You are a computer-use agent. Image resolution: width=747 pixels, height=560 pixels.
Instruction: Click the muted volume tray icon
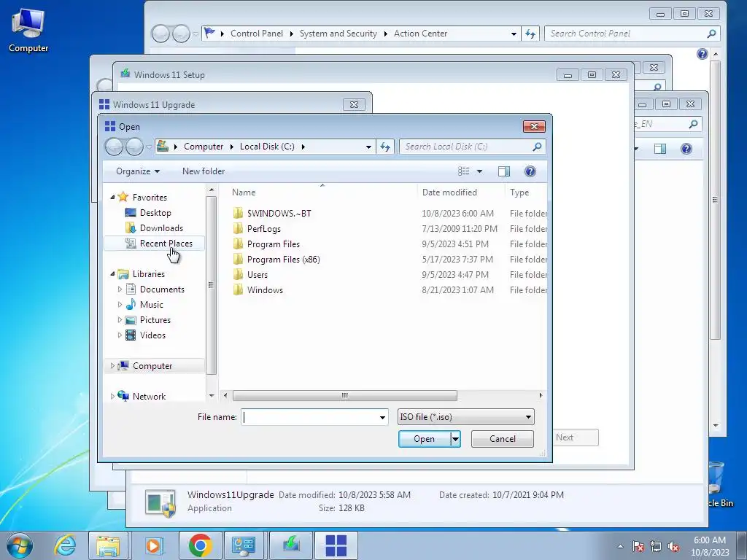pyautogui.click(x=673, y=546)
